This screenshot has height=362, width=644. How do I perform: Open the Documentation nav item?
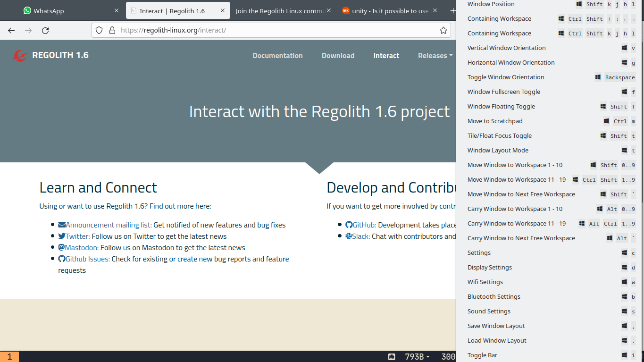coord(277,56)
